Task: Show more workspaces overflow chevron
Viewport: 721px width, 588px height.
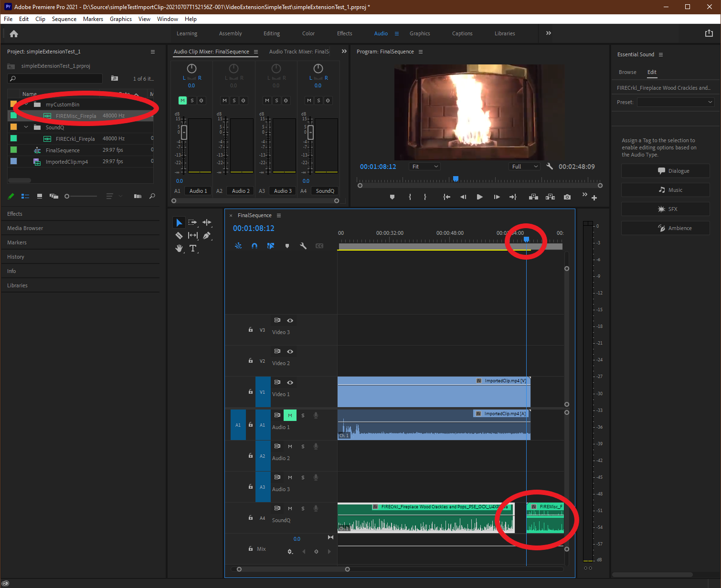Action: pyautogui.click(x=549, y=33)
